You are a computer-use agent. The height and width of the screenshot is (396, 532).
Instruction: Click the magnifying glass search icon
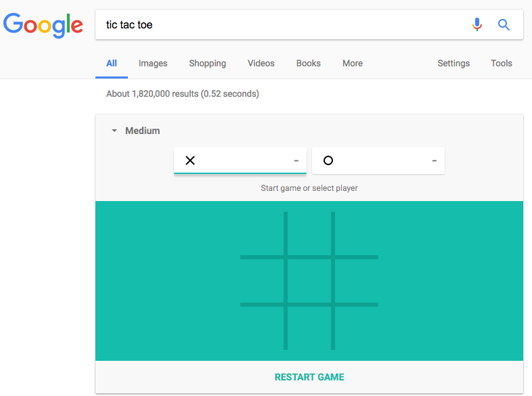tap(504, 25)
